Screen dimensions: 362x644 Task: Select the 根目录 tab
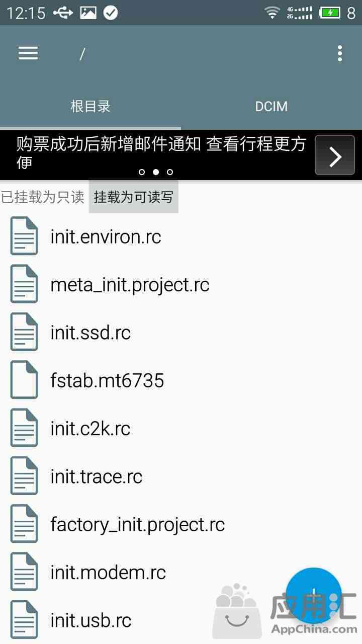90,107
